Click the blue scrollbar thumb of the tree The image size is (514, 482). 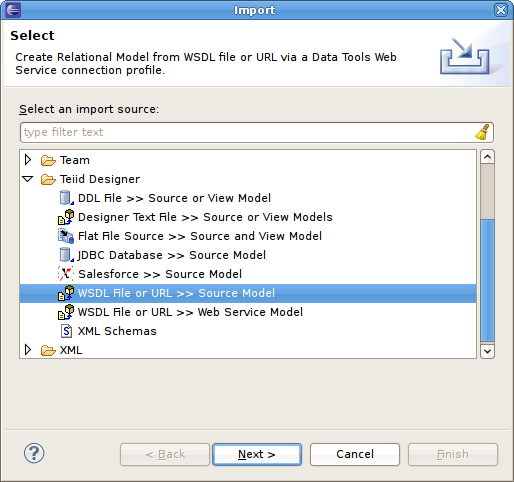487,281
